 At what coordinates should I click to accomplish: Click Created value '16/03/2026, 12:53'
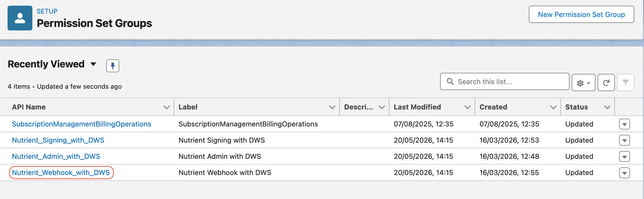(x=509, y=140)
